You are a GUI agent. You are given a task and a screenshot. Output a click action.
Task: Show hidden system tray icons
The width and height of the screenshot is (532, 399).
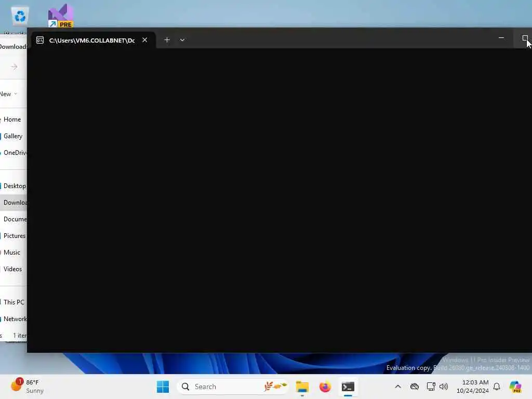click(398, 387)
